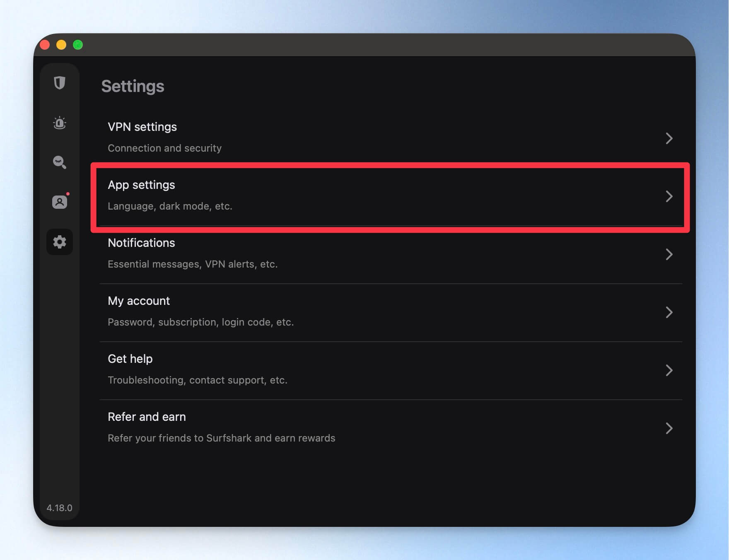Close the window with red button

(45, 45)
